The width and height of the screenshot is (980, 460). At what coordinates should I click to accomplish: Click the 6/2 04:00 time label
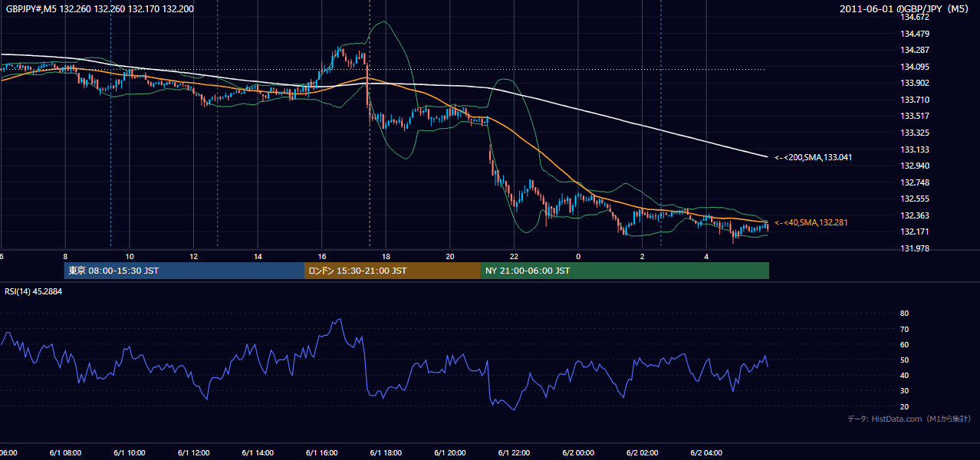point(706,452)
